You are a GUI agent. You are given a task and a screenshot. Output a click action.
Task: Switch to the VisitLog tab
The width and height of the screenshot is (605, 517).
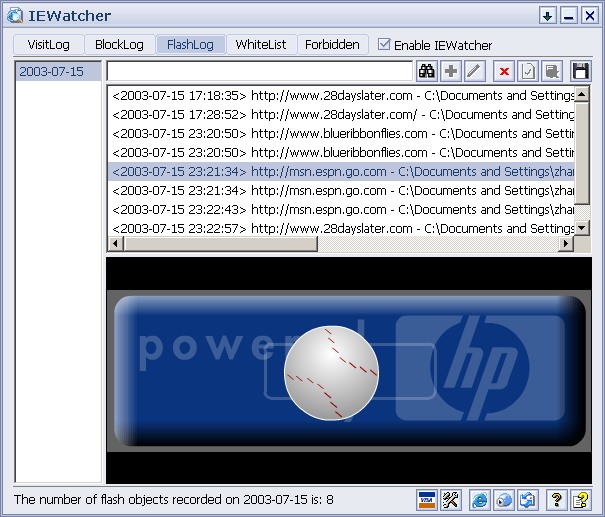click(x=49, y=45)
